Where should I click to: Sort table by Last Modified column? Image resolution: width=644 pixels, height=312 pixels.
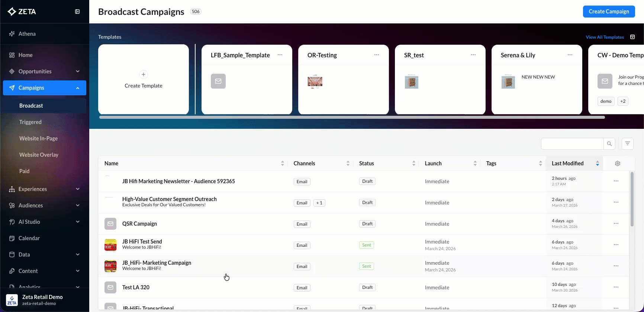pos(597,163)
